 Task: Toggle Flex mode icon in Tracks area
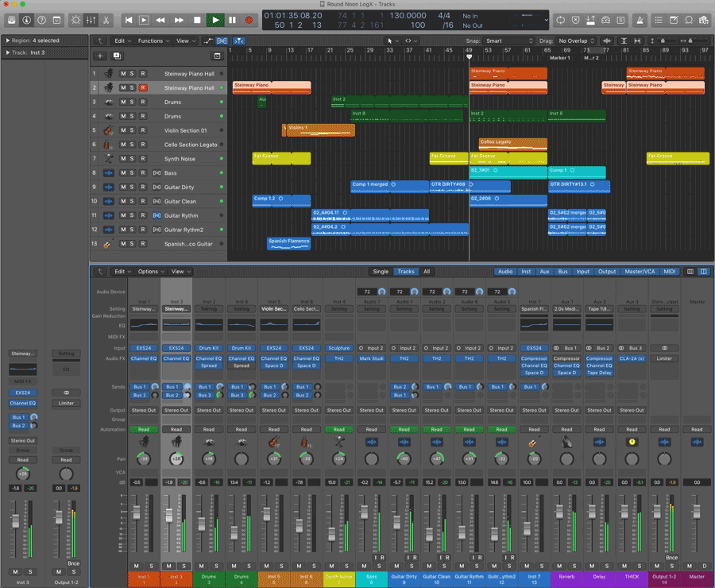tap(222, 41)
